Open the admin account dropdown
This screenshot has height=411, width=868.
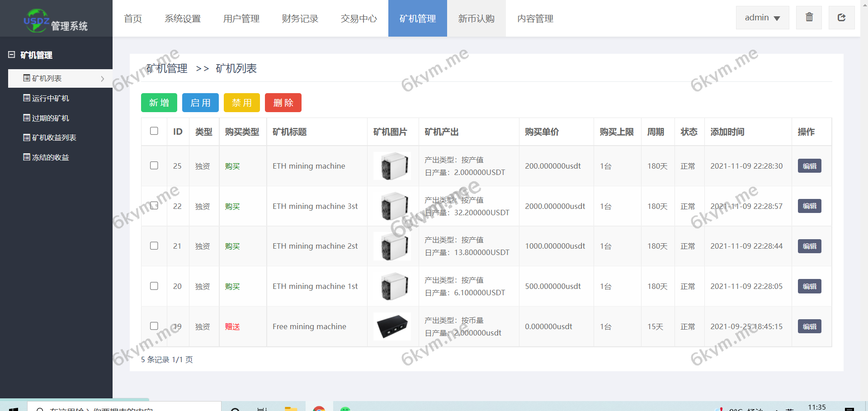pyautogui.click(x=762, y=18)
